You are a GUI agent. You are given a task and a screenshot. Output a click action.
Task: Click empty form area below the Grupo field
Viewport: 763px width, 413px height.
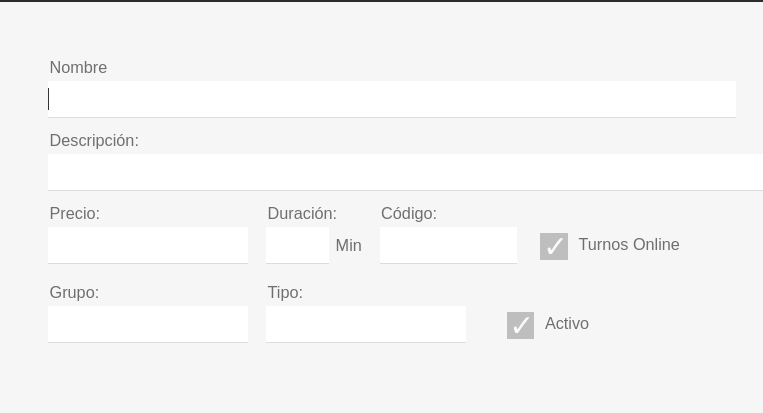[148, 380]
